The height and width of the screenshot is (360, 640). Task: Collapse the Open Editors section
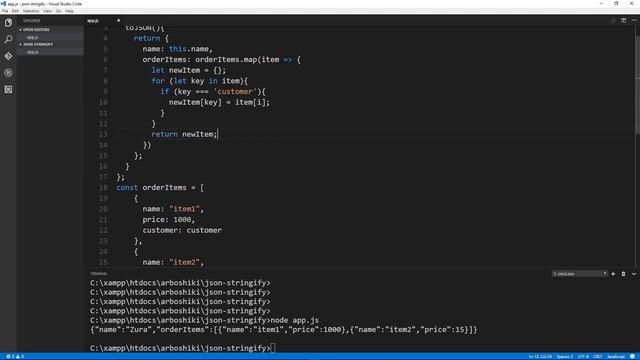coord(50,30)
